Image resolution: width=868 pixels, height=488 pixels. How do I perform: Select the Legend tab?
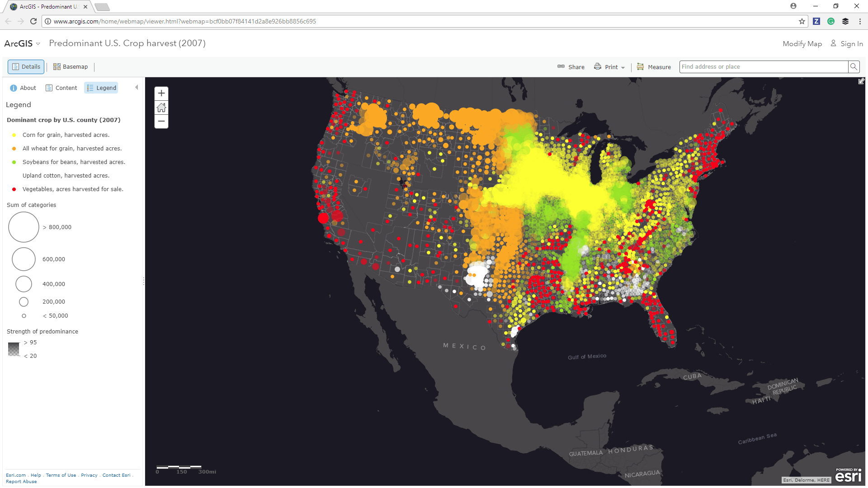click(x=101, y=88)
